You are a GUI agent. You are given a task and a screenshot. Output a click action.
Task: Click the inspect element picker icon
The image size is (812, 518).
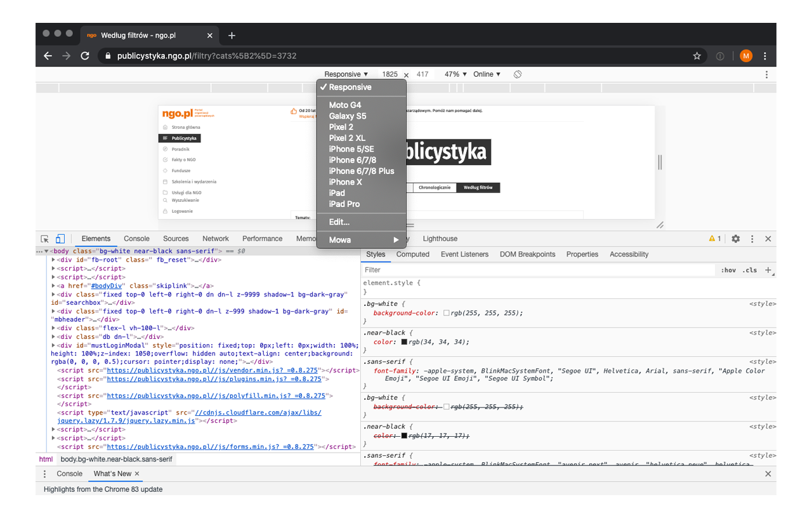coord(45,239)
